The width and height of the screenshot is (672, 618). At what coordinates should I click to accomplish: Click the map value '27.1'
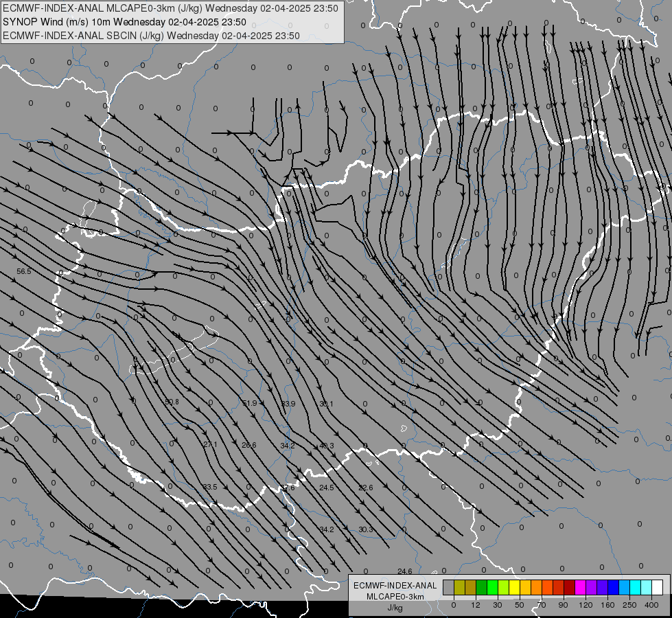210,444
